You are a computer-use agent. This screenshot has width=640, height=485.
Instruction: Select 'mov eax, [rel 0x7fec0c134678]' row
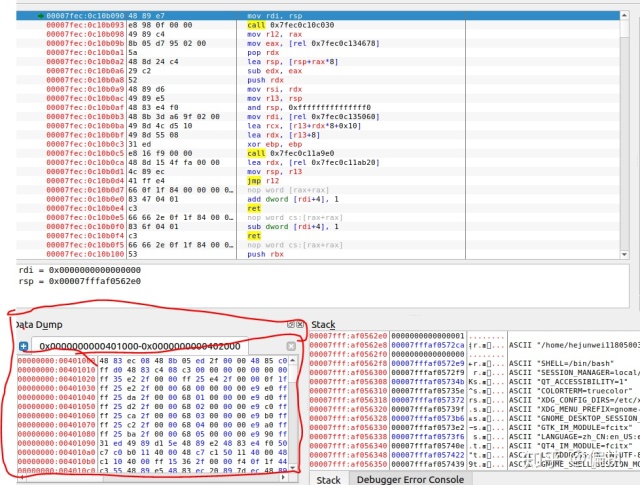coord(318,43)
